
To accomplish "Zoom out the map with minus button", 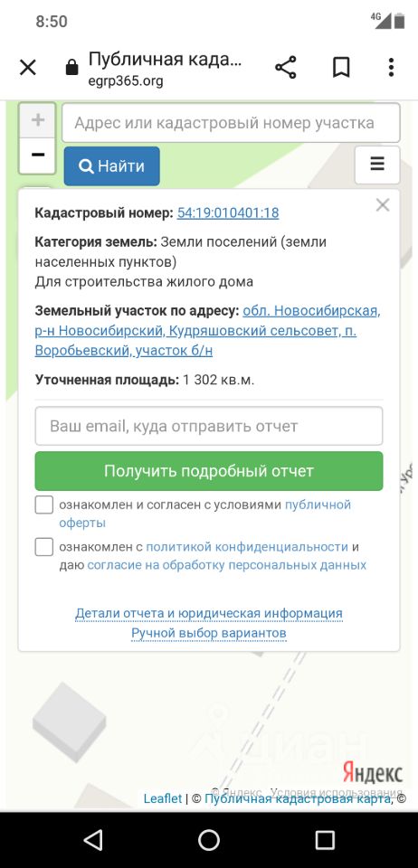I will 38,155.
